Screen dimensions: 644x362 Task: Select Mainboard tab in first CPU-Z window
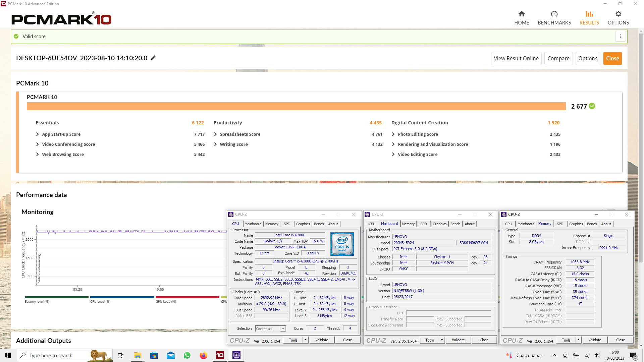(x=253, y=224)
